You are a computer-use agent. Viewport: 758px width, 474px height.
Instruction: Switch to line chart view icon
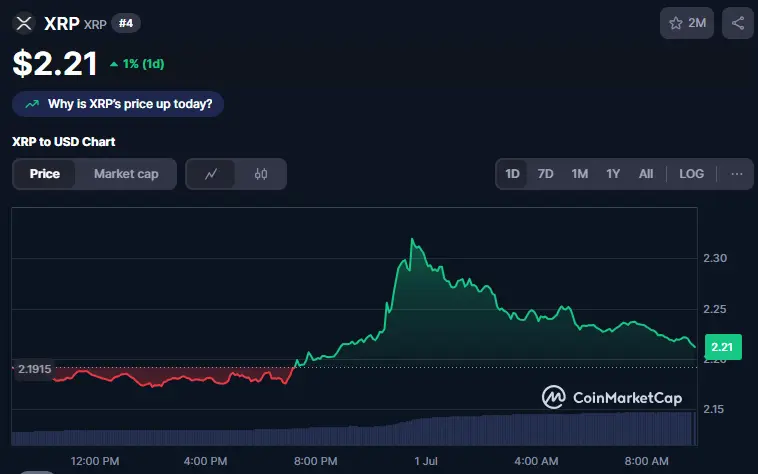coord(211,174)
